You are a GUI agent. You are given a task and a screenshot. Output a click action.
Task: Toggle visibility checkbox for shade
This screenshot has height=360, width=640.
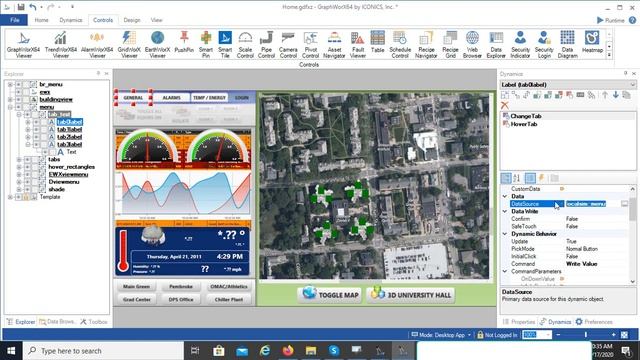(x=27, y=189)
